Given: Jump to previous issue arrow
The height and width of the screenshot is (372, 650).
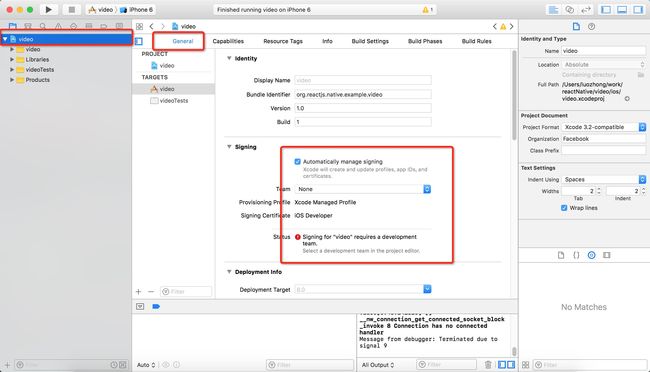Looking at the screenshot, I should click(x=495, y=27).
